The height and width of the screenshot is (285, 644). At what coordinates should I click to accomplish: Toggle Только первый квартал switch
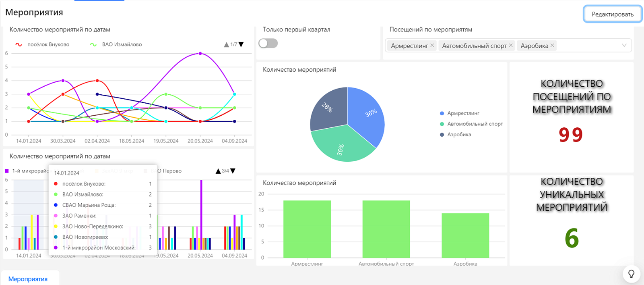(x=268, y=43)
